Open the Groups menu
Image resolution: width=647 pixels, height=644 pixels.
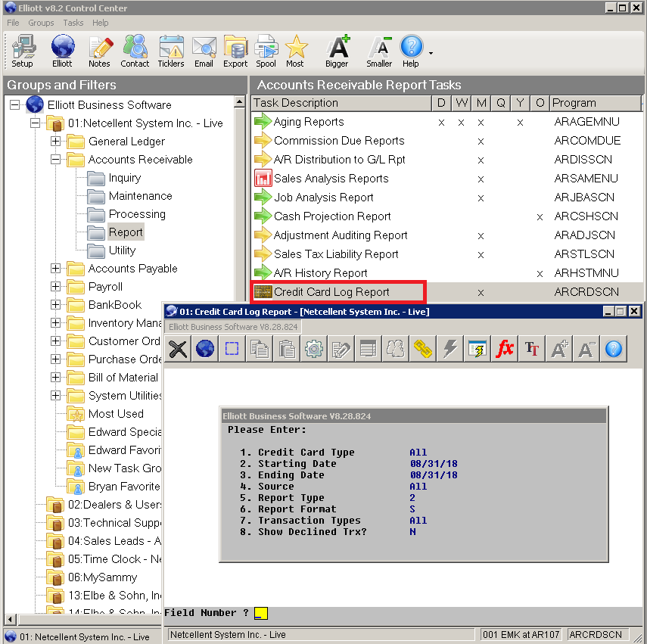pos(42,23)
